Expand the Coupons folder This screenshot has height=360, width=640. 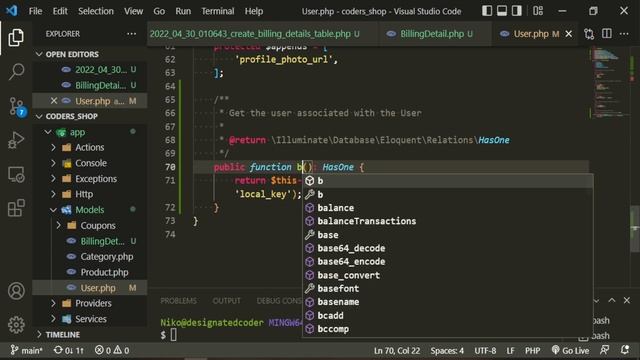click(58, 225)
